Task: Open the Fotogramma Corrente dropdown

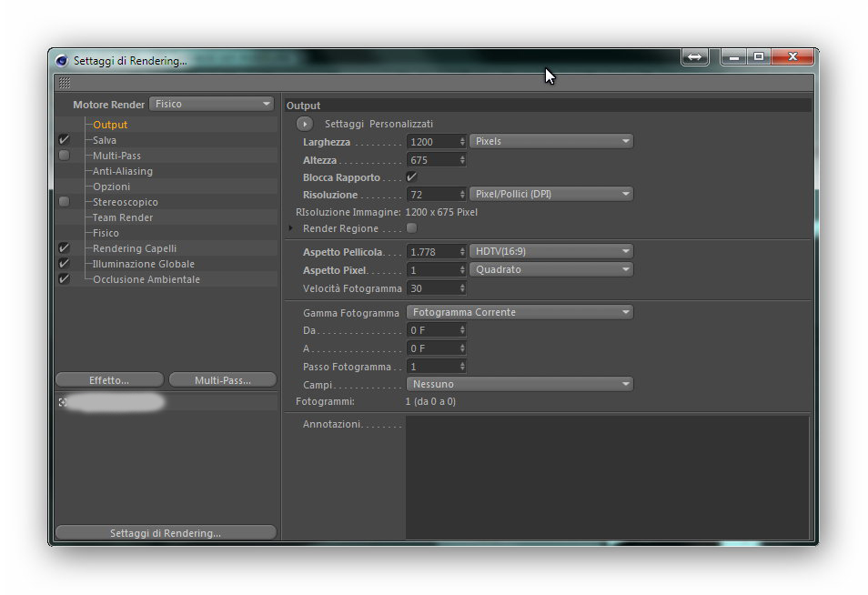Action: pos(520,312)
